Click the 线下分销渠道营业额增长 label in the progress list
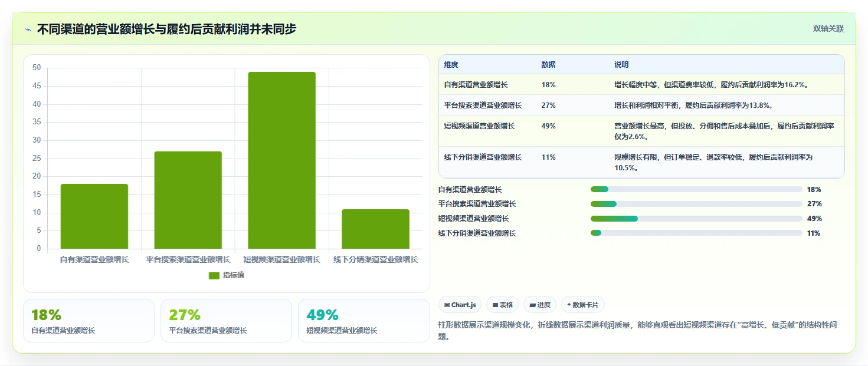Screen dimensions: 868x366 [x=477, y=233]
